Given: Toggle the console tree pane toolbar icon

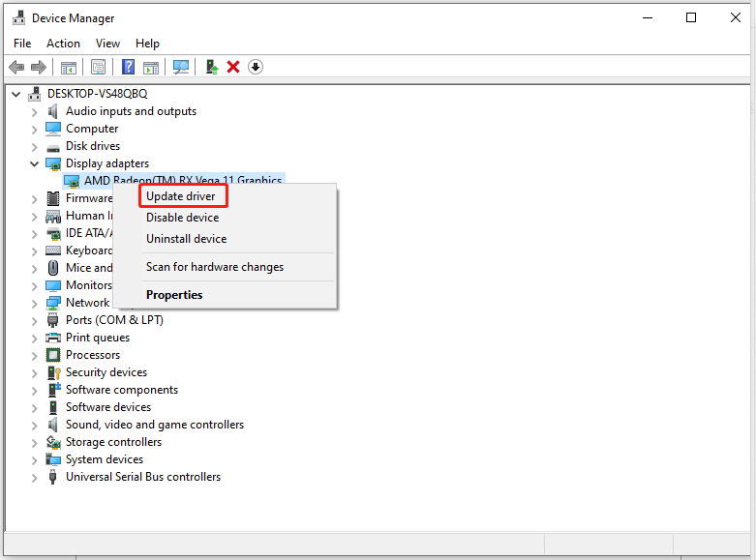Looking at the screenshot, I should (x=69, y=67).
